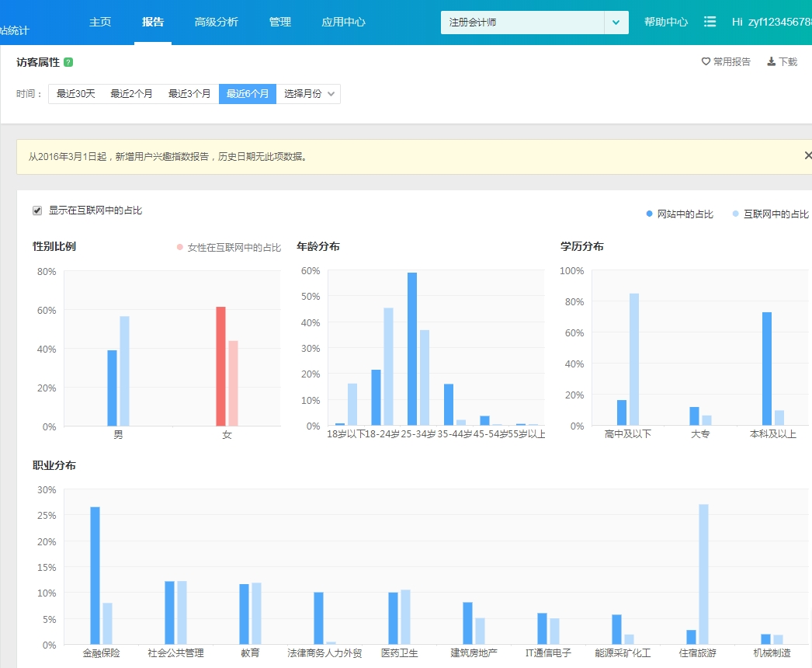The width and height of the screenshot is (812, 668).
Task: Open the 帮助中心 link
Action: (665, 22)
